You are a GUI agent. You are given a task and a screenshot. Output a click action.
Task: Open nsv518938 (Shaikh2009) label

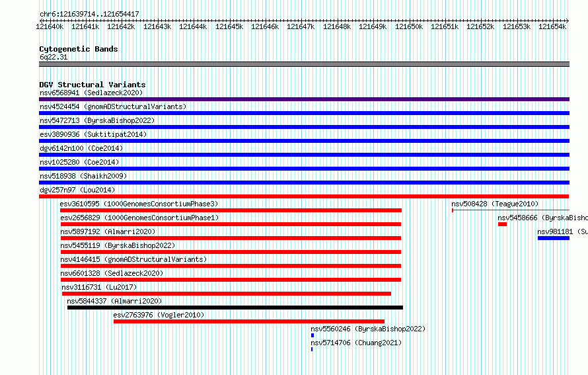pyautogui.click(x=83, y=176)
